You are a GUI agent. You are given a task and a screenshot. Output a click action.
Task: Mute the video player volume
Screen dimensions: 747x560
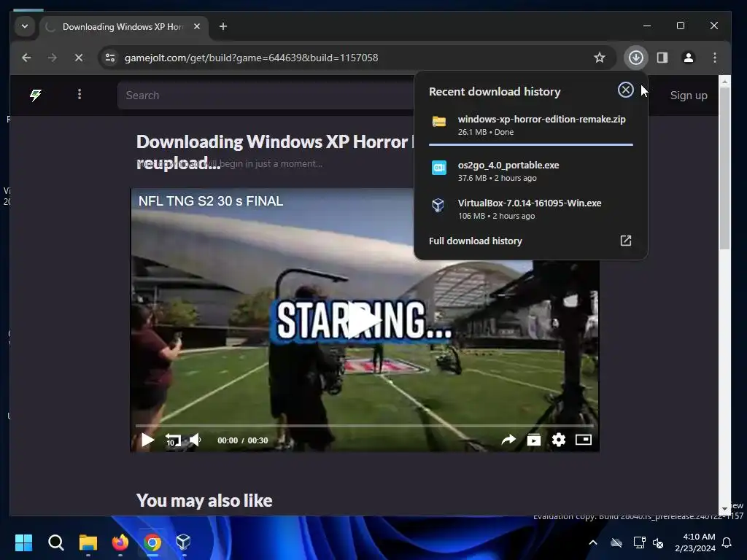coord(196,440)
